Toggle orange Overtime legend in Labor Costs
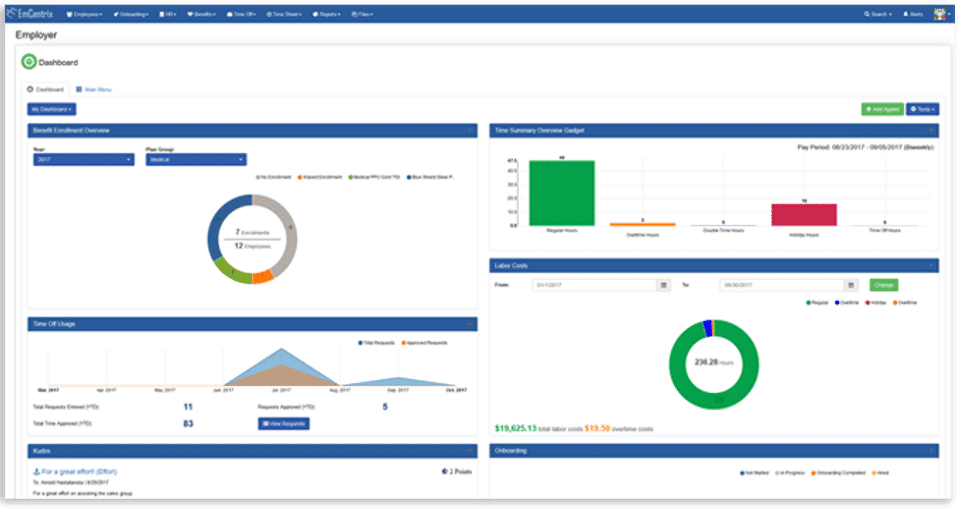The width and height of the screenshot is (960, 525). (x=905, y=302)
